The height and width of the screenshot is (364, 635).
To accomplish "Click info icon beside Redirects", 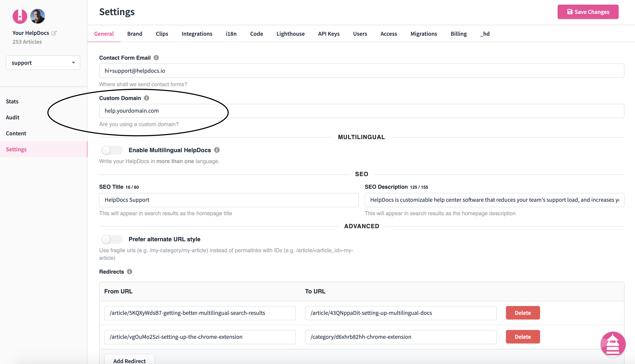I will [129, 272].
